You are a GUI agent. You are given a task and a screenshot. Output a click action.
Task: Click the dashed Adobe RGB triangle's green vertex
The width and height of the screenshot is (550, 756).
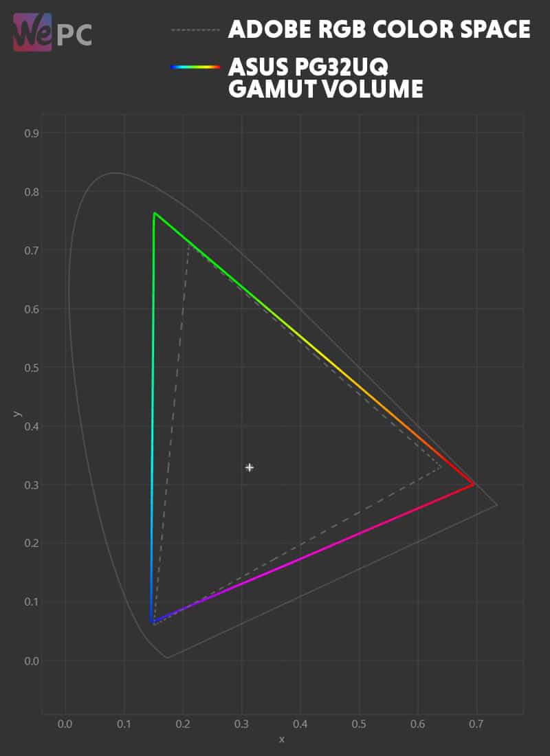click(x=188, y=245)
